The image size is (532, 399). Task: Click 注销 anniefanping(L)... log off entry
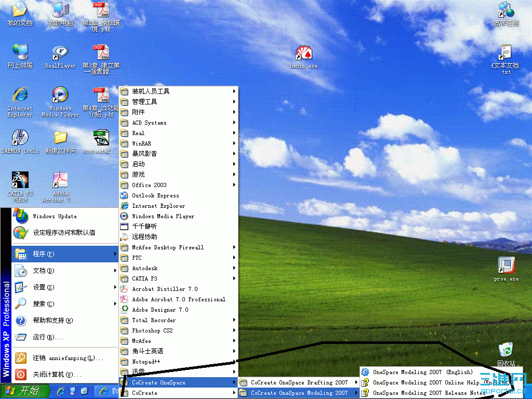[65, 358]
